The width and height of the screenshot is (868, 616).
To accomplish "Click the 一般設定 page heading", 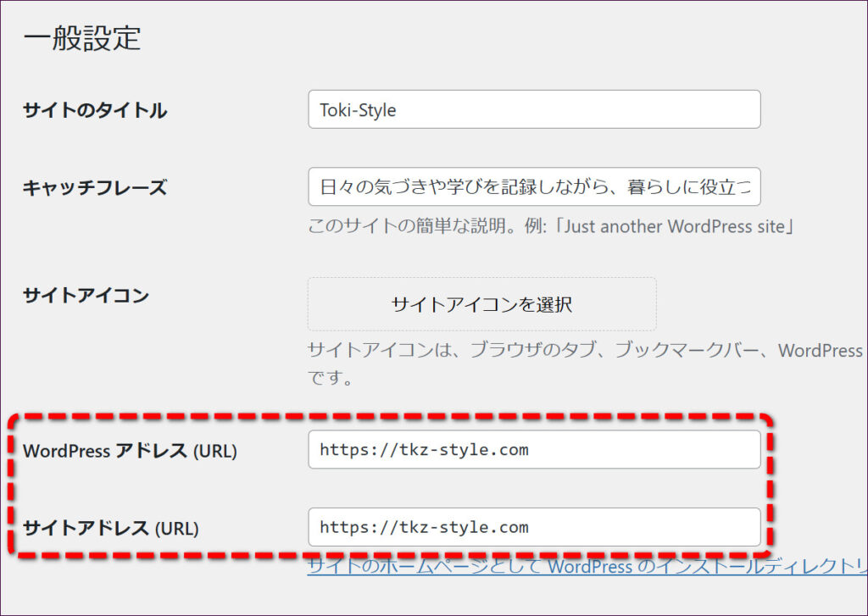I will pos(82,38).
